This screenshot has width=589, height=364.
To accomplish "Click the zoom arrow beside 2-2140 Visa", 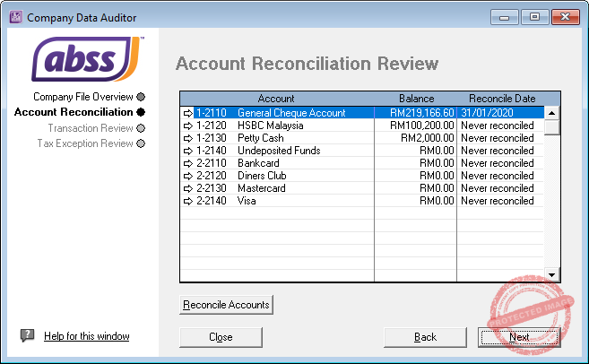I will [x=188, y=201].
